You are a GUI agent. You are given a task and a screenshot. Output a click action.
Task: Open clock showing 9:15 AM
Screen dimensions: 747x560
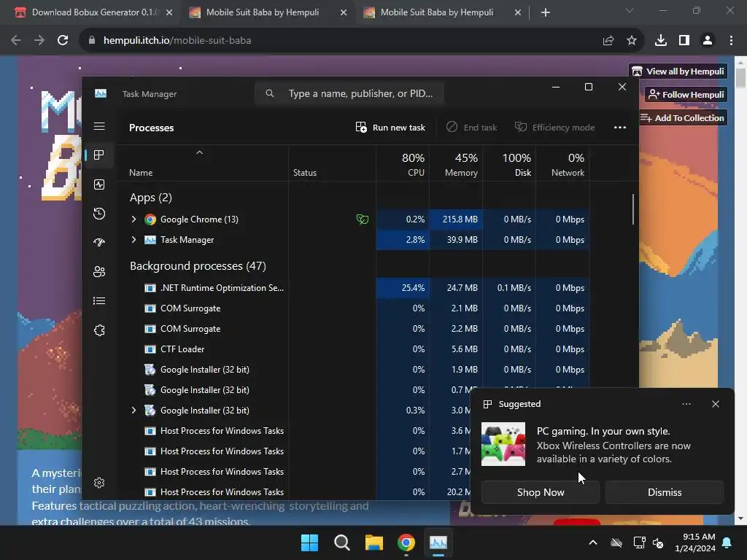pyautogui.click(x=695, y=542)
